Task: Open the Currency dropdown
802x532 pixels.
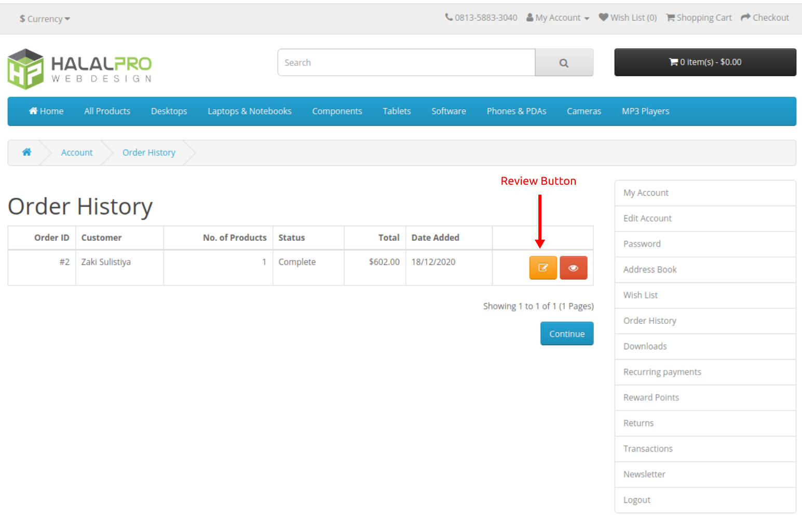Action: [44, 19]
